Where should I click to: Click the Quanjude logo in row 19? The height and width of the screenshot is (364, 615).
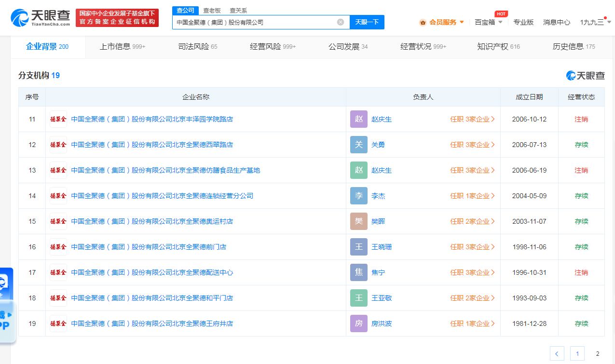[58, 324]
